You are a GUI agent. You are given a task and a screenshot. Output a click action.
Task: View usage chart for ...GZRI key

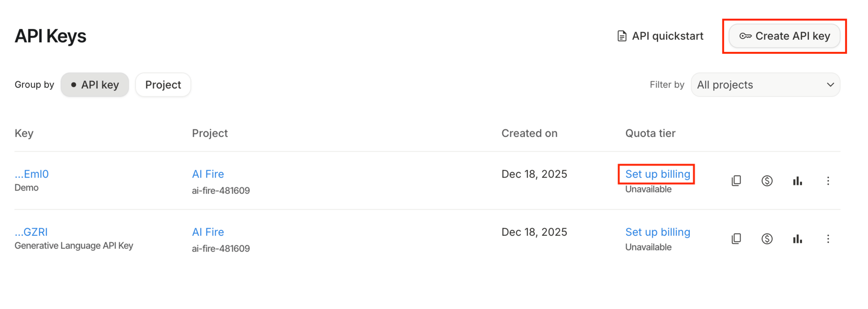click(x=797, y=239)
